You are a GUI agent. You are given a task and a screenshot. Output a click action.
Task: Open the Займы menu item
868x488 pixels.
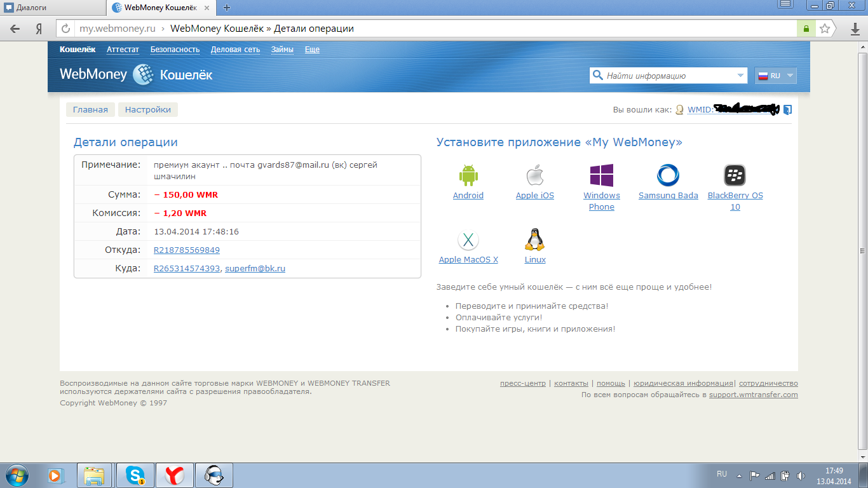[x=282, y=50]
